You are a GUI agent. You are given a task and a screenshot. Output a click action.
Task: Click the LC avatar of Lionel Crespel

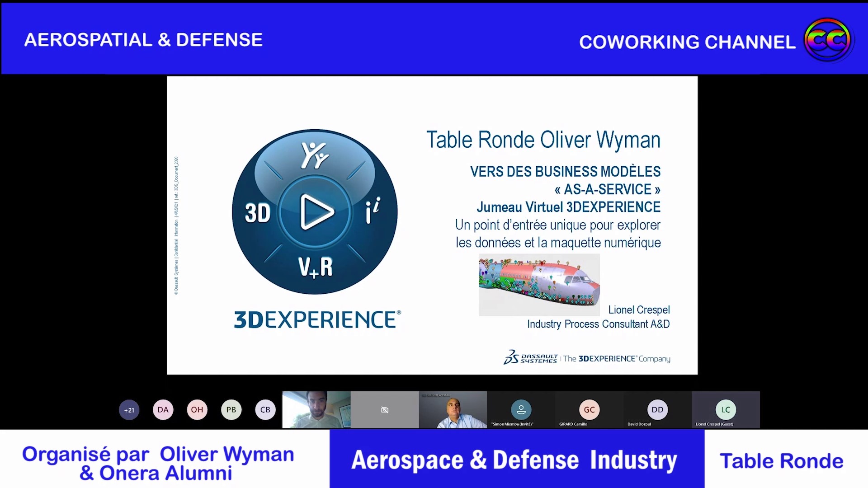coord(726,410)
